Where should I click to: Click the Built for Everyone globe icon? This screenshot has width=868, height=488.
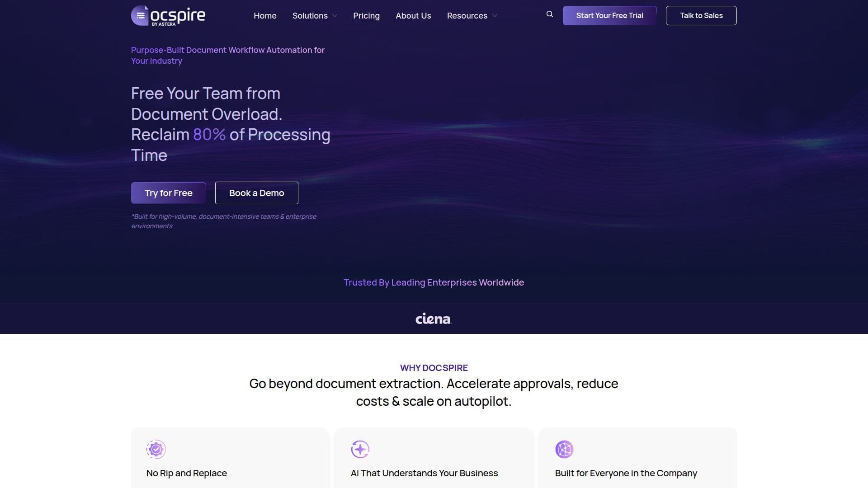[x=564, y=449]
